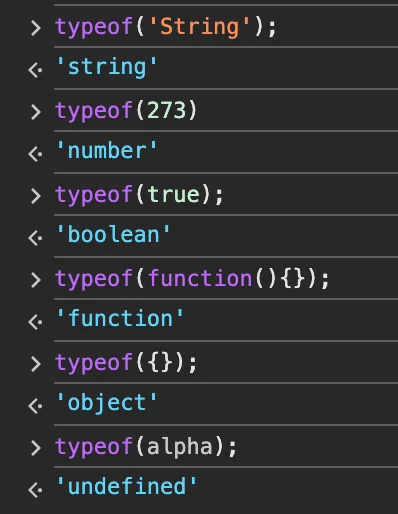This screenshot has height=514, width=398.
Task: Click the return arrow beside 'number'
Action: (x=35, y=154)
